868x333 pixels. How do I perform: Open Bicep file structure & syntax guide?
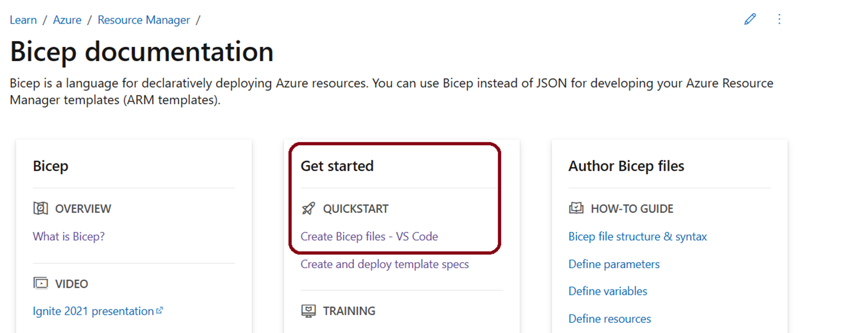[637, 236]
